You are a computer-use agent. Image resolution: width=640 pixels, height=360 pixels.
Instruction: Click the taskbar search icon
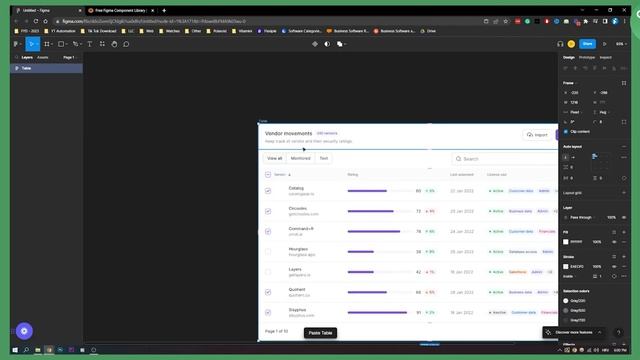(26, 350)
